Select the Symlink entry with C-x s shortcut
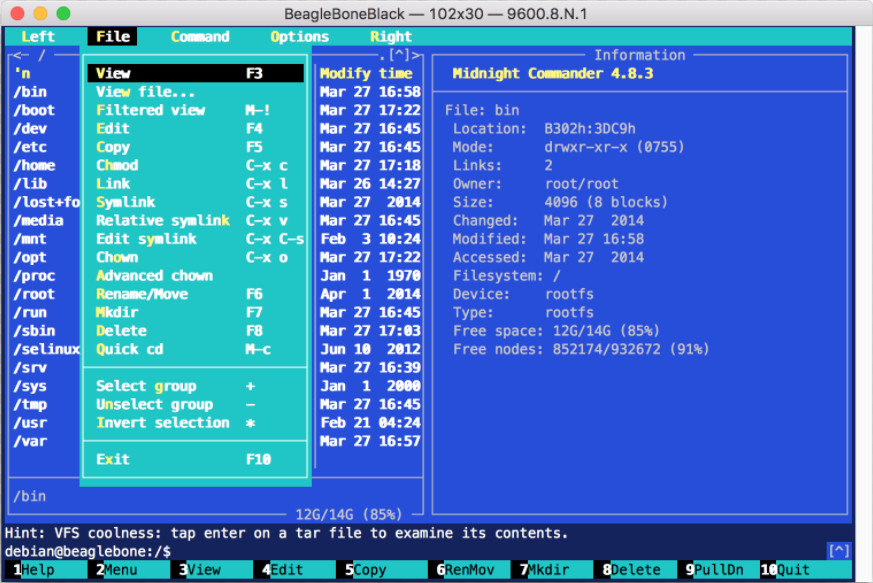This screenshot has height=583, width=873. tap(195, 202)
